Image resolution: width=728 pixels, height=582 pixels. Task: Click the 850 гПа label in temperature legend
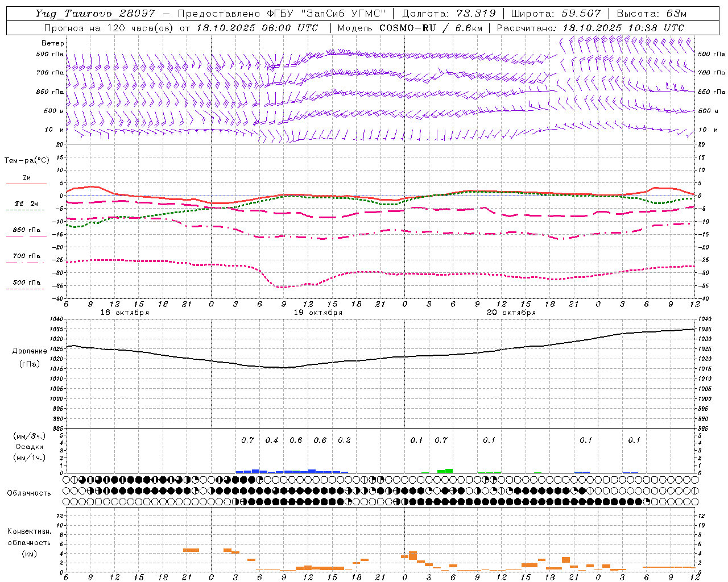point(26,230)
